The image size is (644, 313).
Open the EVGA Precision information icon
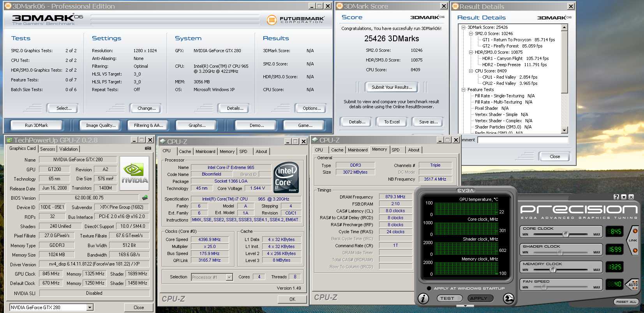[x=423, y=298]
